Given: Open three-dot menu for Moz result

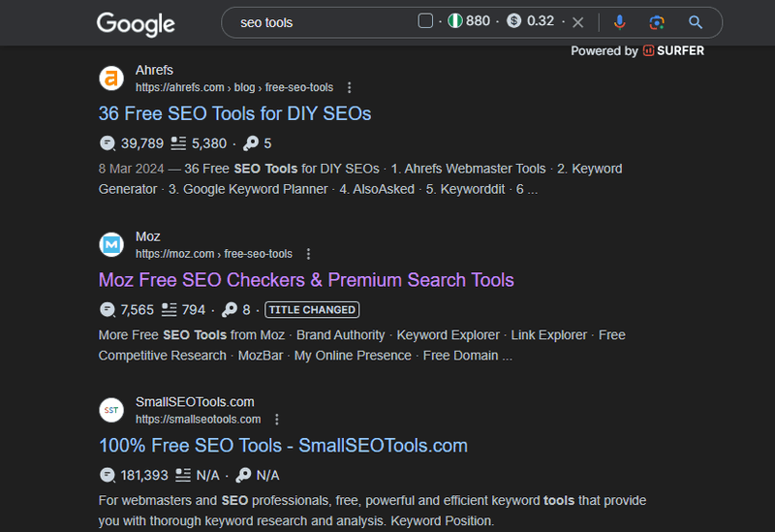Looking at the screenshot, I should (309, 254).
